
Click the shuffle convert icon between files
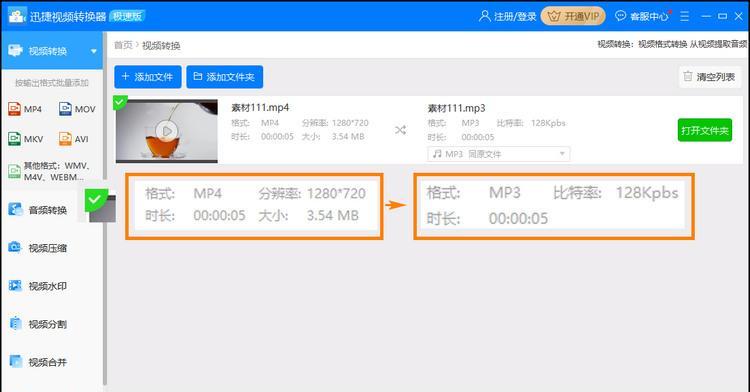coord(400,130)
